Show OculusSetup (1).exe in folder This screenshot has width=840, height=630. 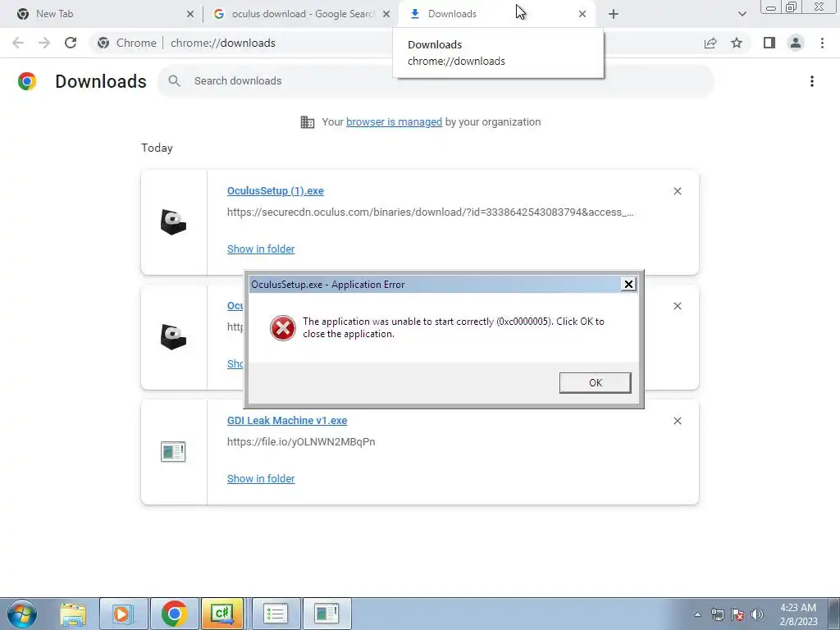click(261, 249)
